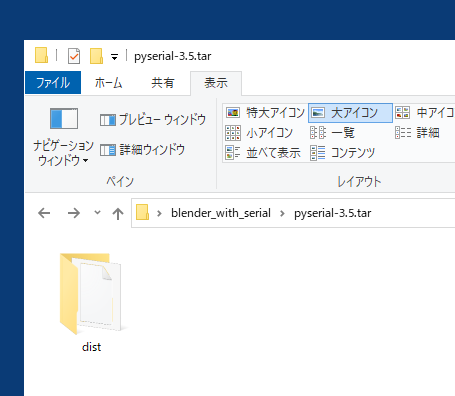The height and width of the screenshot is (396, 455).
Task: Choose 中アイコン layout
Action: 425,113
